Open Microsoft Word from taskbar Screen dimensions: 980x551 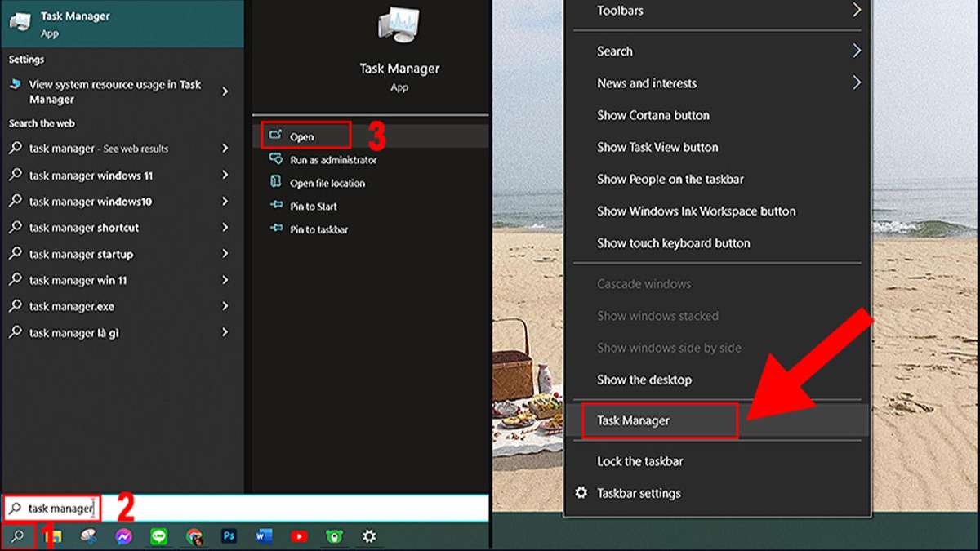[264, 536]
